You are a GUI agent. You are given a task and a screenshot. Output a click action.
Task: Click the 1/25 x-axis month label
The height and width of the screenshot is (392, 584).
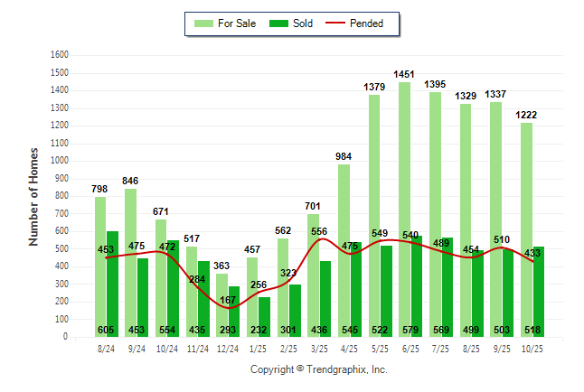(x=259, y=348)
